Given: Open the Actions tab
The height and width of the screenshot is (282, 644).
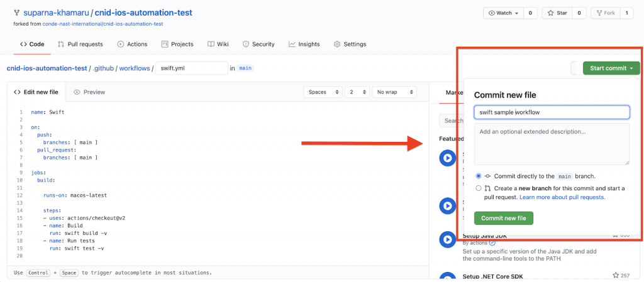Looking at the screenshot, I should pyautogui.click(x=132, y=44).
